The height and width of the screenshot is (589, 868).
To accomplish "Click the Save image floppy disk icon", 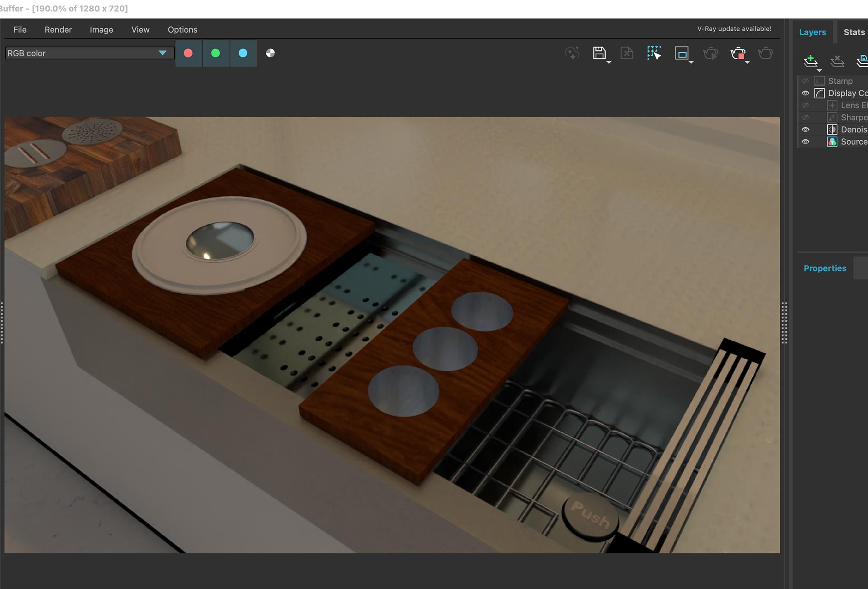I will pos(599,53).
